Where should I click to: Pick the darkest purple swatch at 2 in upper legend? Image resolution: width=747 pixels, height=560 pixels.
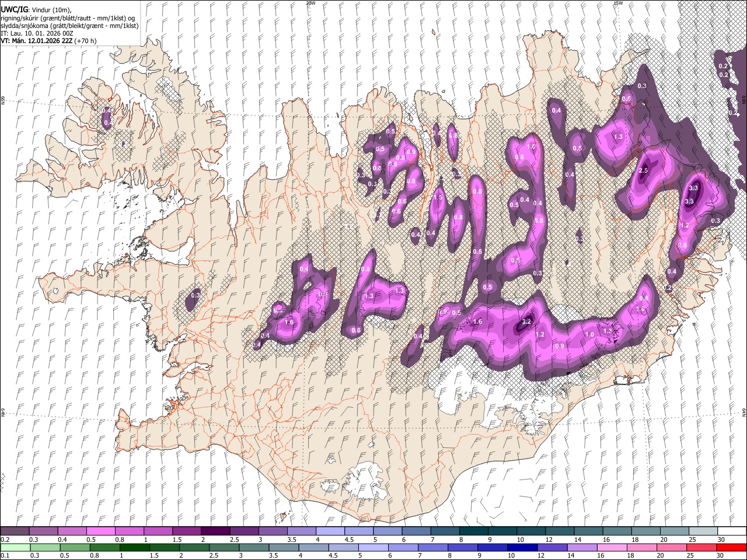click(x=215, y=531)
